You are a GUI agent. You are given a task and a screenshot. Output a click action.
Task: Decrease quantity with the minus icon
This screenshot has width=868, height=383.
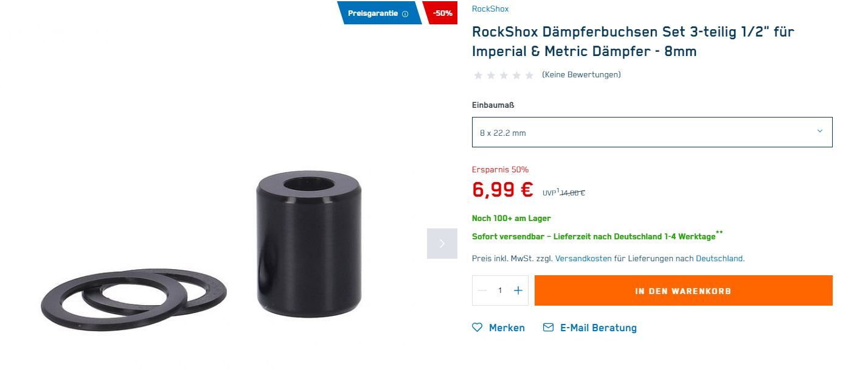[x=482, y=290]
